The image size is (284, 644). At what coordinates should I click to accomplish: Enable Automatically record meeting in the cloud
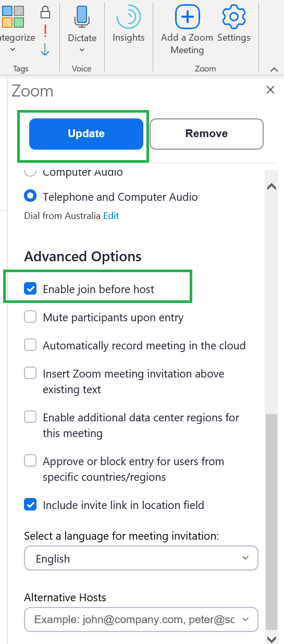tap(31, 345)
